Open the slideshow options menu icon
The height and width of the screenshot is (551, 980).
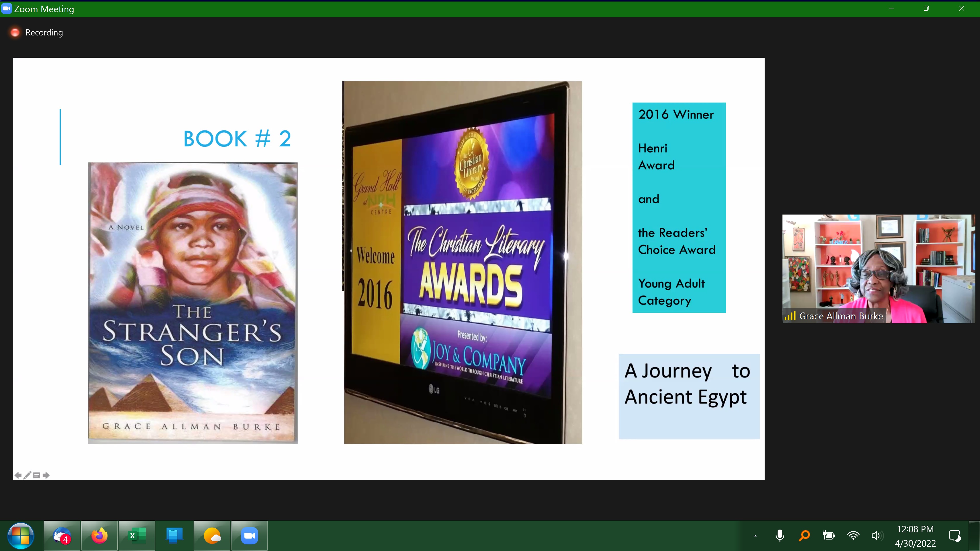(37, 475)
